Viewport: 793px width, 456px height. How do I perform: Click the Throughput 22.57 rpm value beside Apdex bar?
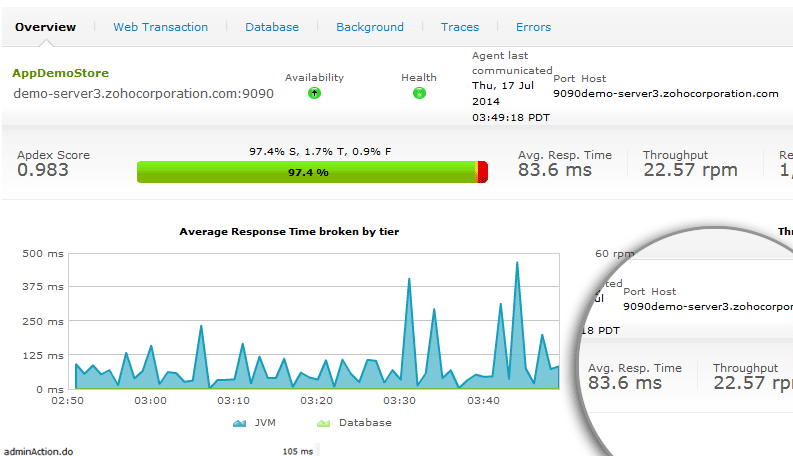pos(690,170)
